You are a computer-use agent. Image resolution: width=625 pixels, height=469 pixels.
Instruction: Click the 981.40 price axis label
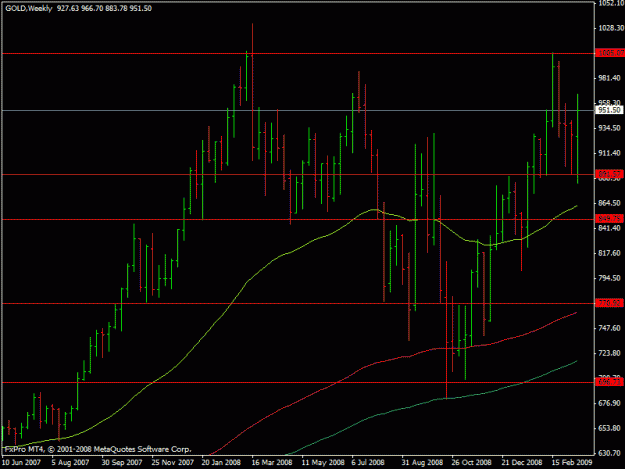[x=609, y=78]
